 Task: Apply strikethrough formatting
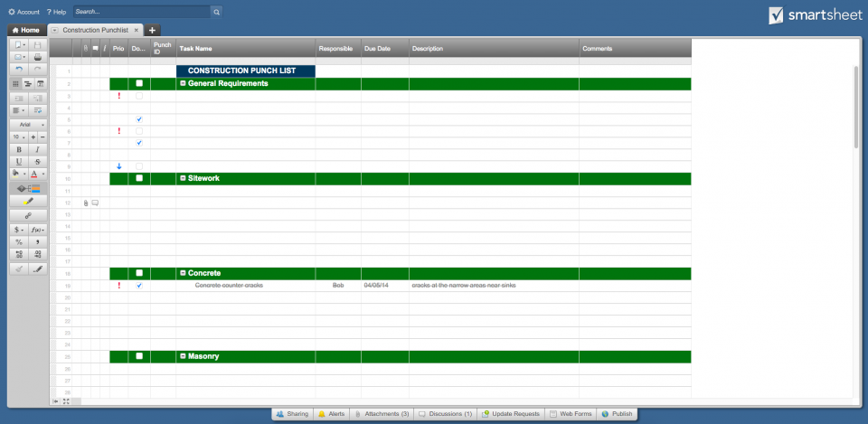(38, 161)
